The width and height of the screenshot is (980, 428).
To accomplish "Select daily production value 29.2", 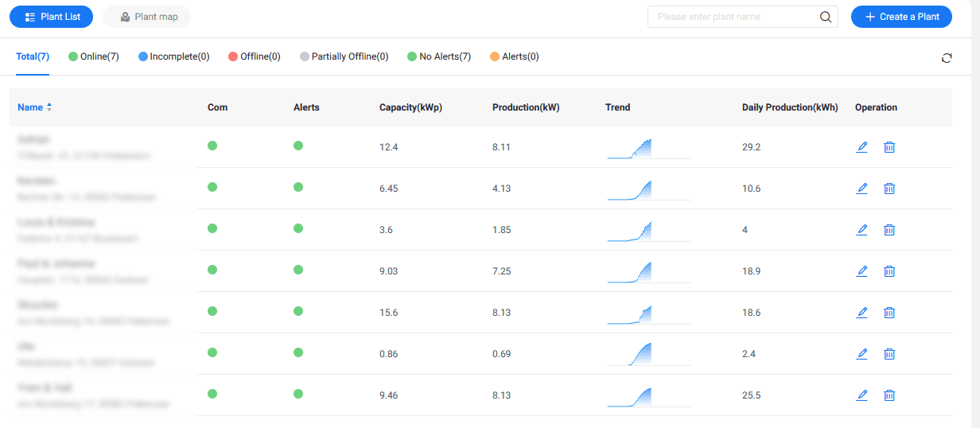I will [751, 147].
